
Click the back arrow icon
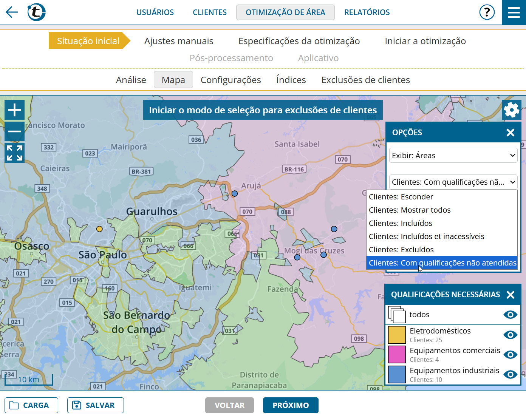tap(12, 12)
